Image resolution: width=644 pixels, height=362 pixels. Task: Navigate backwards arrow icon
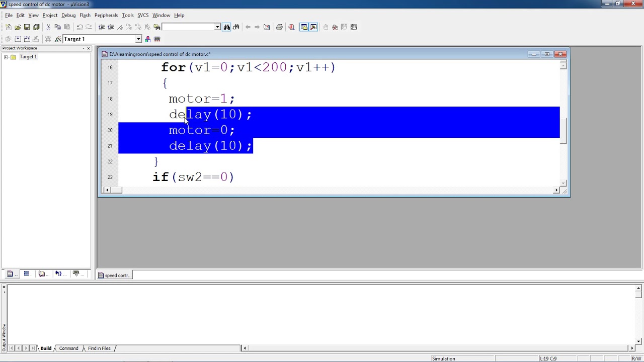248,27
